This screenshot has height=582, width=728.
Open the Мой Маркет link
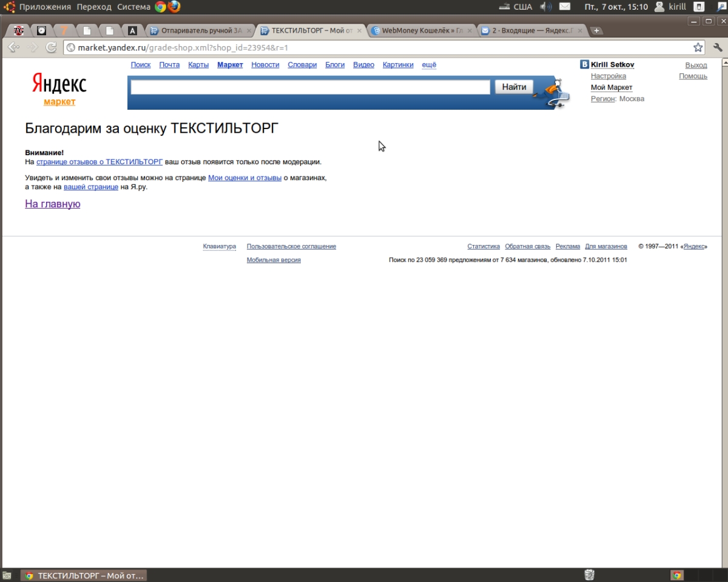pyautogui.click(x=612, y=88)
